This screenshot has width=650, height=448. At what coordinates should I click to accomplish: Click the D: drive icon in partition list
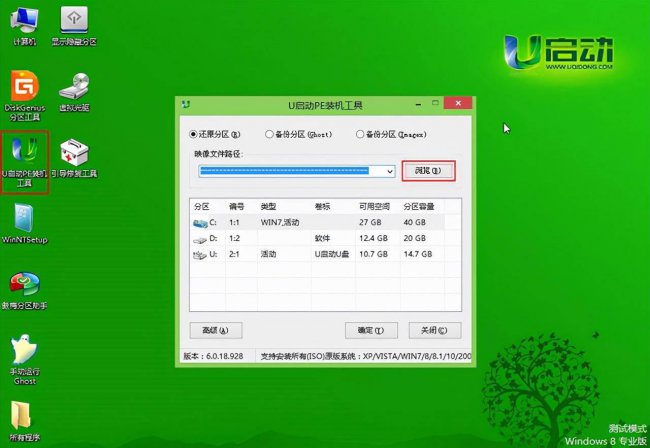[x=200, y=239]
